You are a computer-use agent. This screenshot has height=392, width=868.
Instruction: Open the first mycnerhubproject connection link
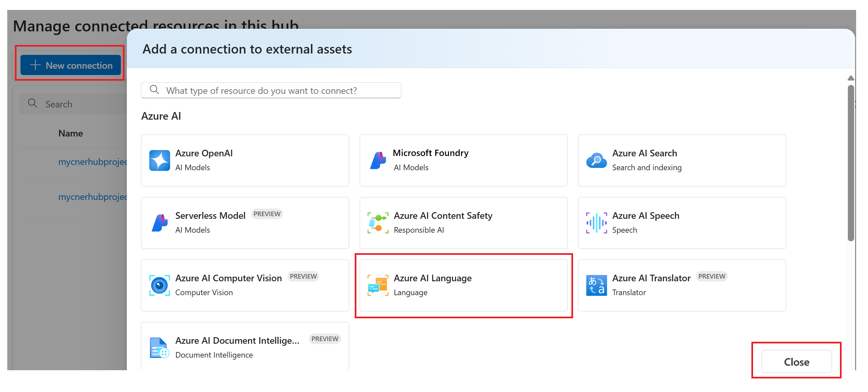[93, 162]
